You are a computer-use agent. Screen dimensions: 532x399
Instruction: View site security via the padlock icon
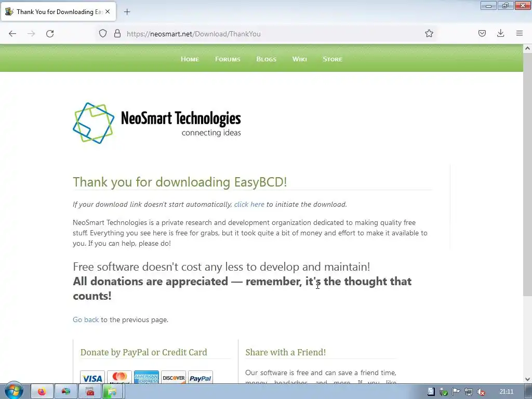(x=117, y=34)
